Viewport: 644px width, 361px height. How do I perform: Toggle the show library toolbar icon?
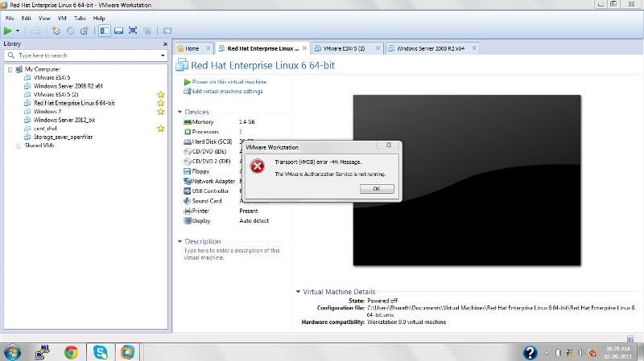(x=105, y=31)
